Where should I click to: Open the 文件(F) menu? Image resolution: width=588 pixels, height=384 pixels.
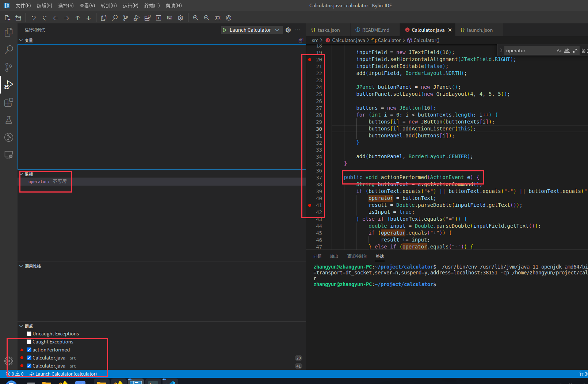(x=23, y=5)
